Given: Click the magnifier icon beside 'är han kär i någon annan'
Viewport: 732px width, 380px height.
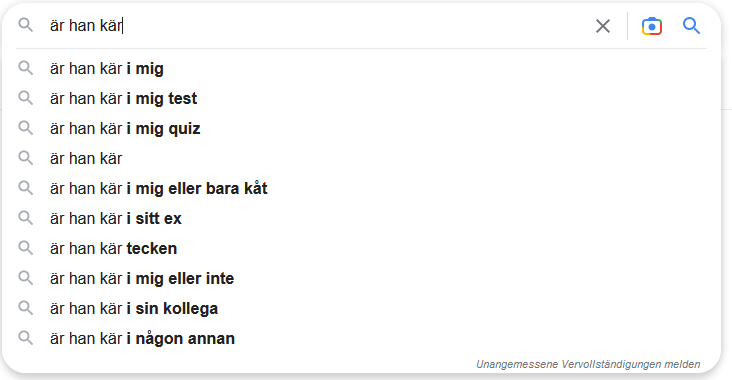Looking at the screenshot, I should click(26, 338).
